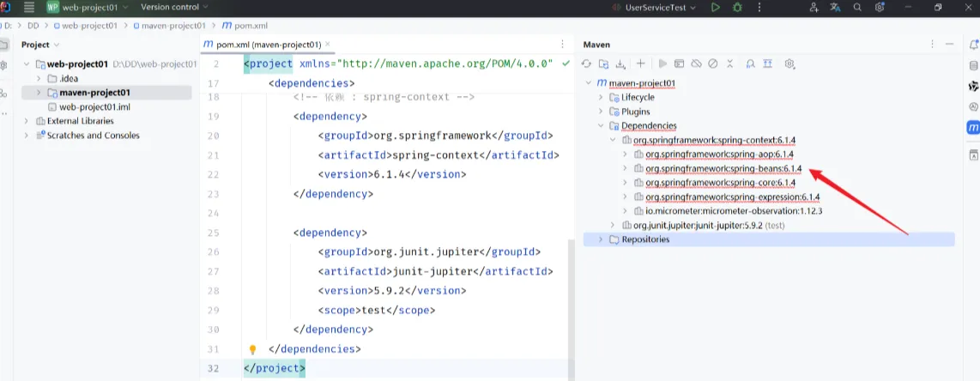
Task: Open the Notifications bell icon
Action: 973,44
